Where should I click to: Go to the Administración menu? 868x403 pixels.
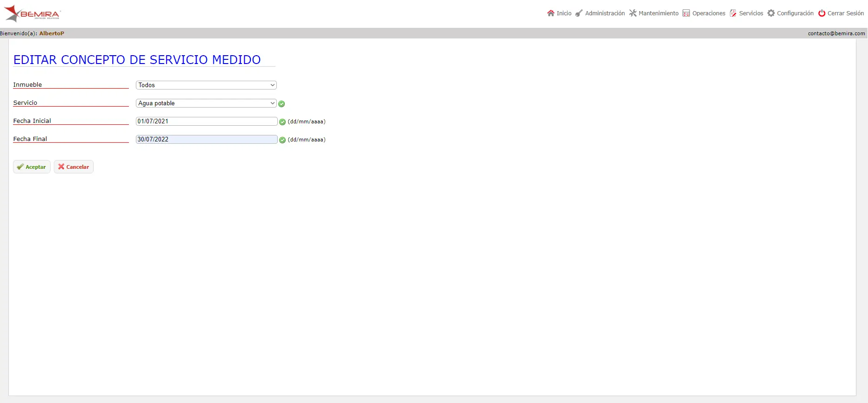[600, 13]
